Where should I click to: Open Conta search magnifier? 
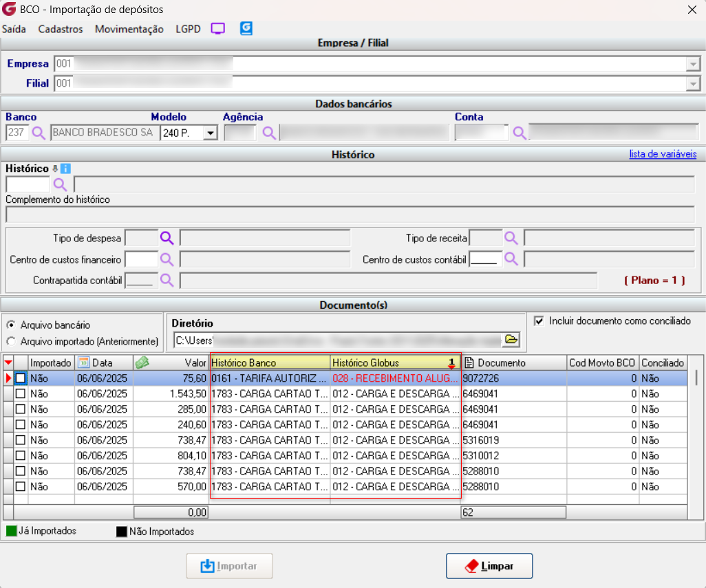(x=520, y=133)
